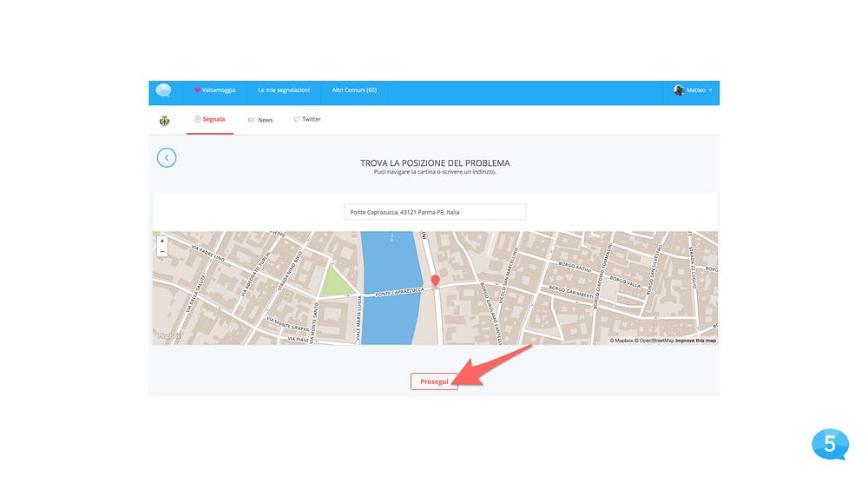Click Improve this map link
The width and height of the screenshot is (868, 477).
pos(695,341)
